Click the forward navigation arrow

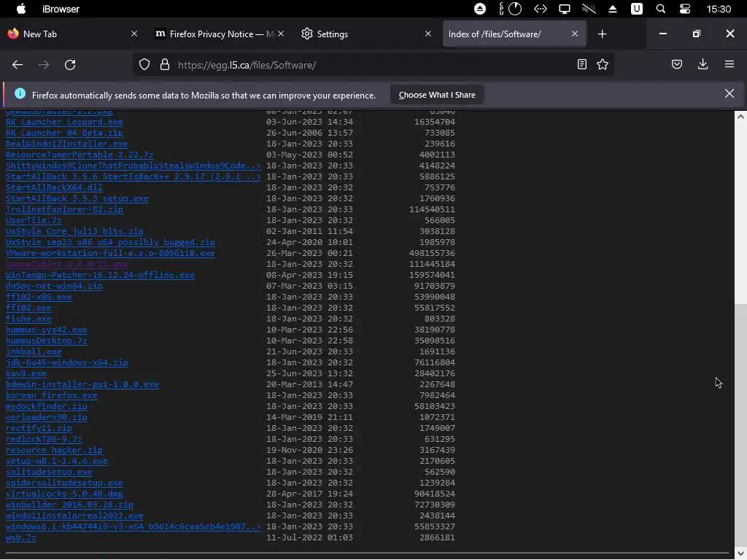[x=44, y=65]
